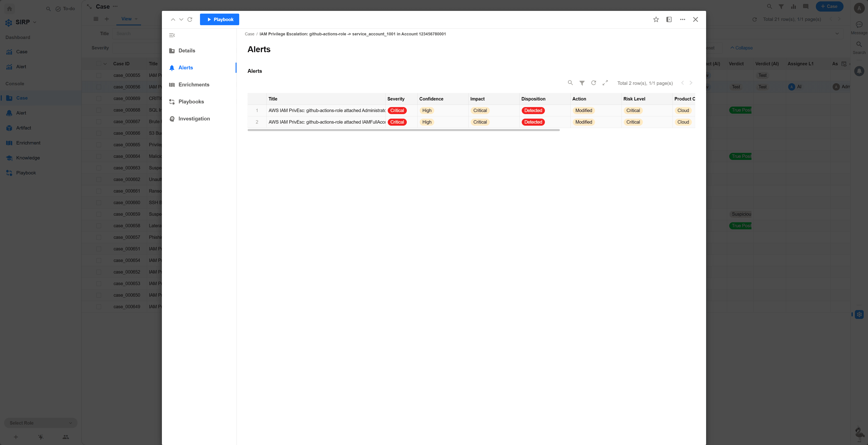Image resolution: width=868 pixels, height=445 pixels.
Task: Tick checkbox for case_000656
Action: [x=99, y=87]
